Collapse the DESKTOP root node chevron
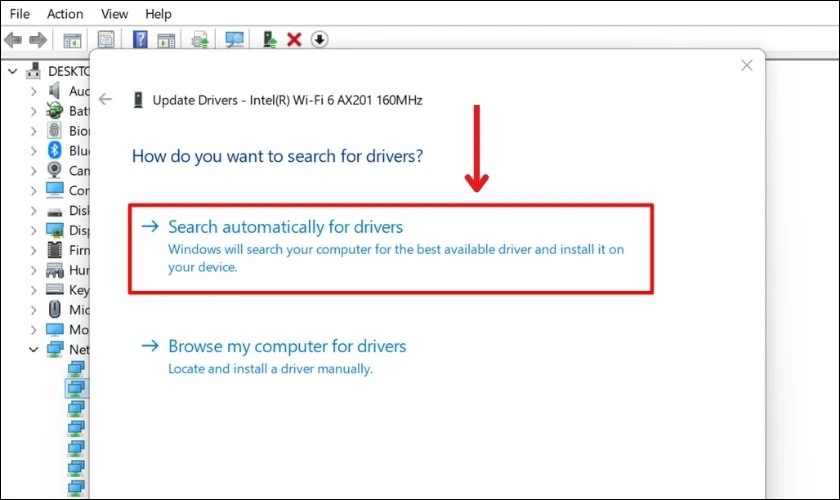The image size is (840, 500). 13,71
